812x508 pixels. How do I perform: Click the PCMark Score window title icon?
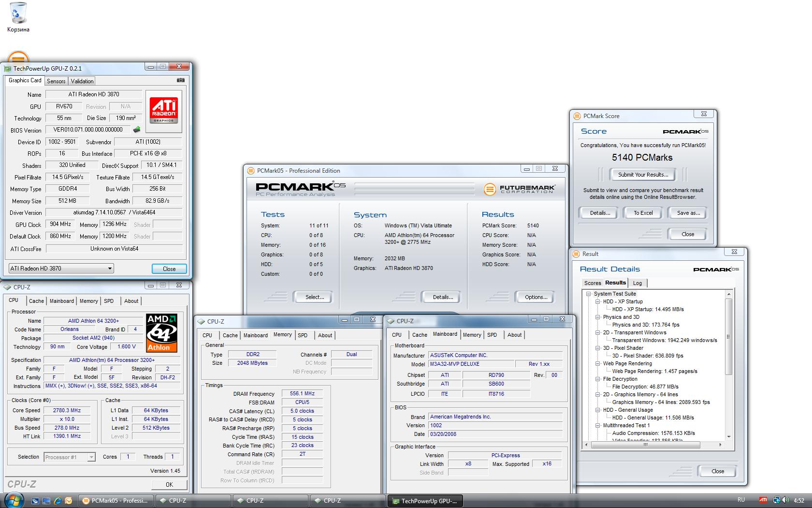click(x=577, y=116)
